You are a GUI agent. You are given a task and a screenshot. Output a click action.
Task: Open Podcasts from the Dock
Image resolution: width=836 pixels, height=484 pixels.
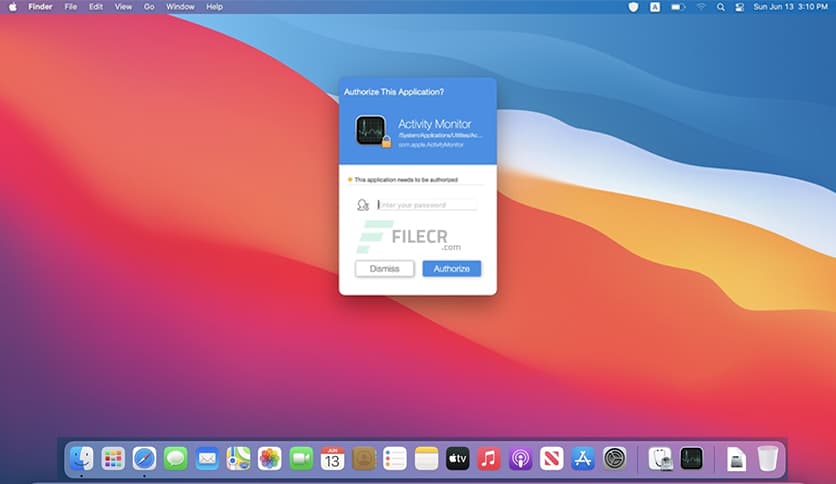tap(520, 458)
